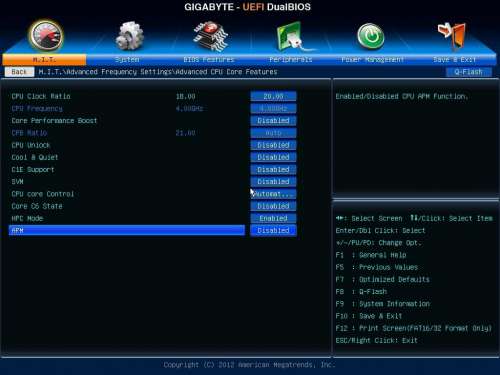Image resolution: width=500 pixels, height=375 pixels.
Task: Toggle Core Performance Boost Disabled setting
Action: pos(273,121)
